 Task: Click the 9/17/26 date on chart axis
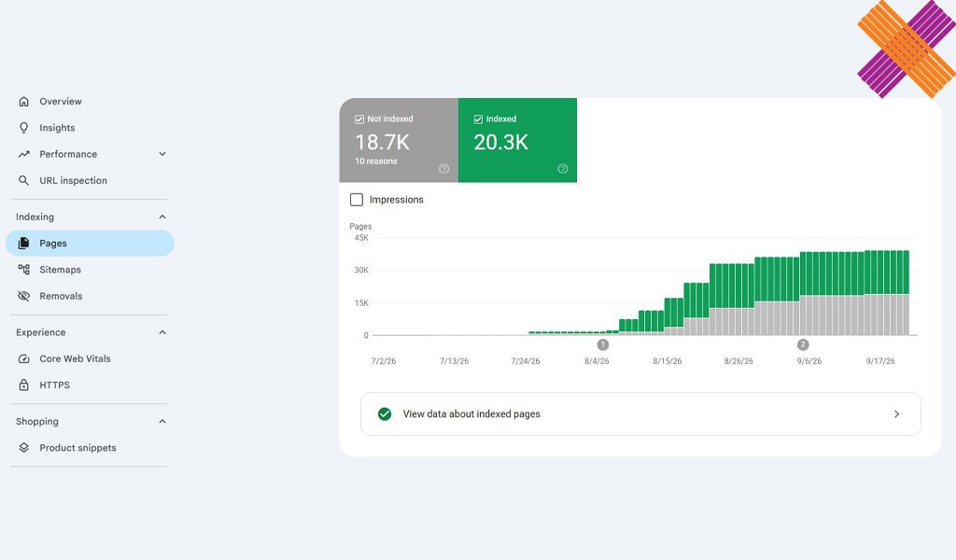[880, 361]
